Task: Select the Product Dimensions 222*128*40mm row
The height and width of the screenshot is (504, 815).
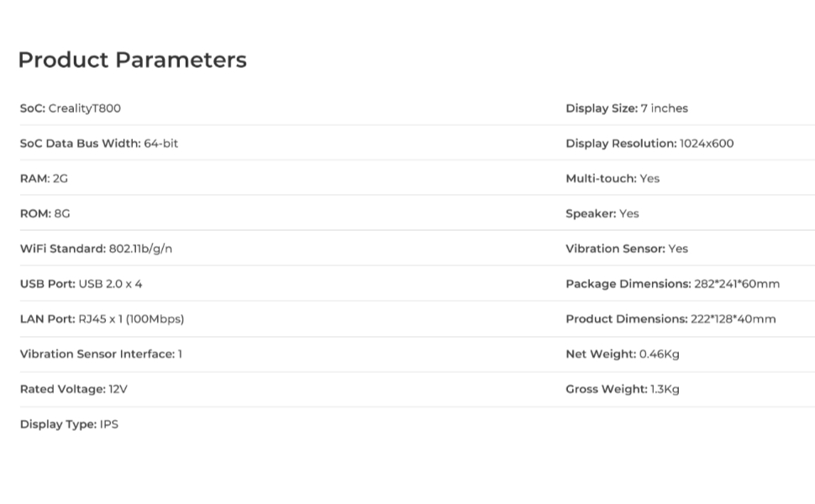Action: click(x=670, y=319)
